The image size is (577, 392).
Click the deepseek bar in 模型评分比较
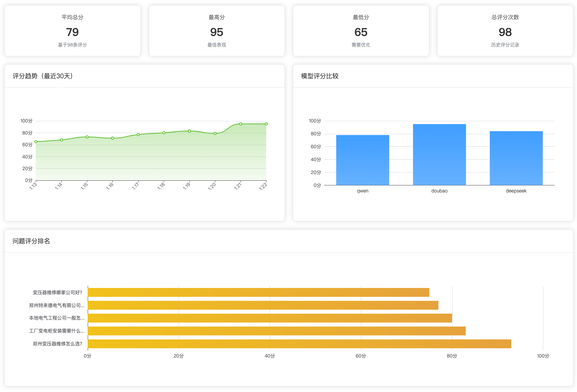516,158
